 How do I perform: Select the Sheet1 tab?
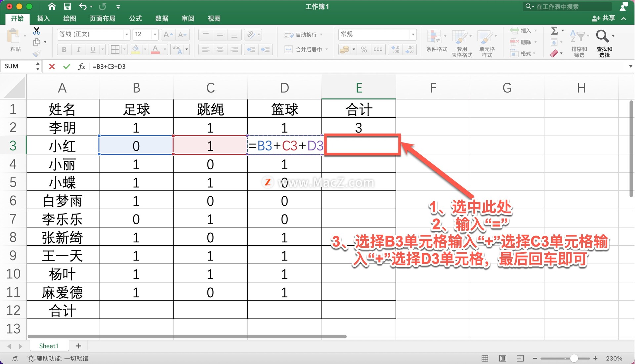click(49, 346)
